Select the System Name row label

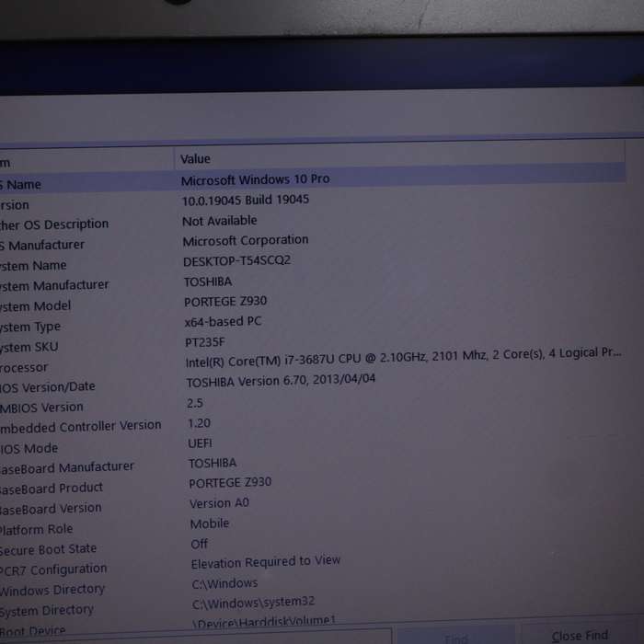tap(33, 266)
